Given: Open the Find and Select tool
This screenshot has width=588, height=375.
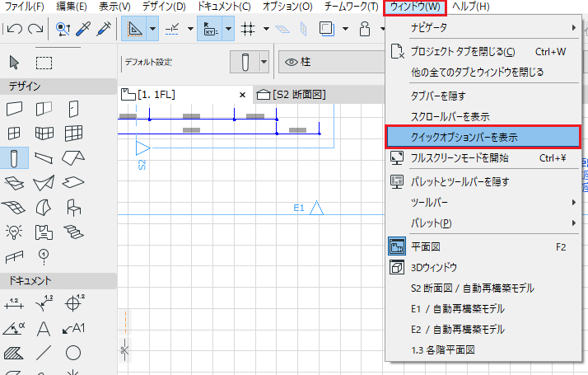Looking at the screenshot, I should pyautogui.click(x=63, y=29).
